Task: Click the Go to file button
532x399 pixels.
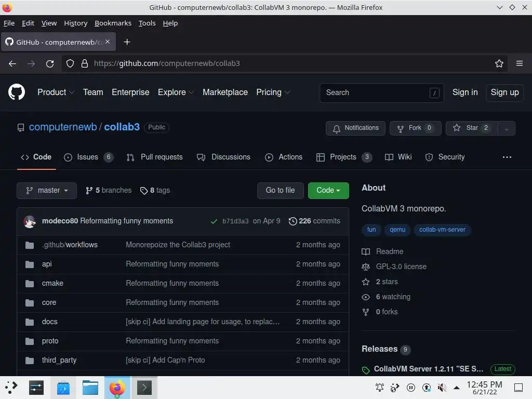Action: [x=280, y=190]
